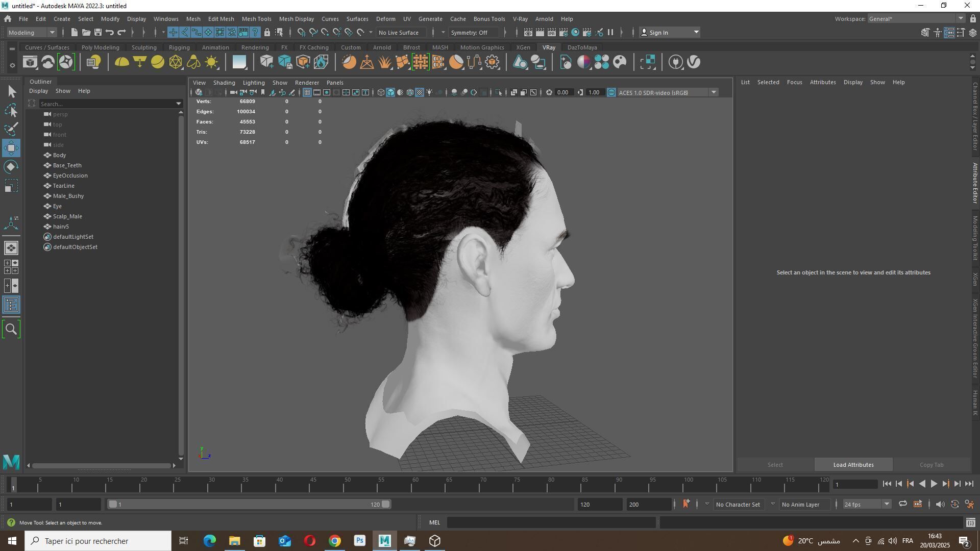Open the viewport Shading menu
This screenshot has width=980, height=551.
point(224,83)
